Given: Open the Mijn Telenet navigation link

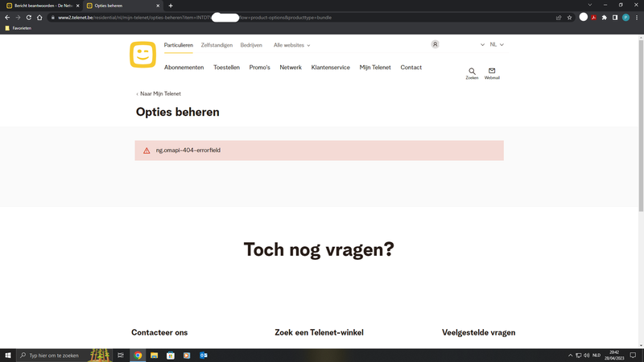Looking at the screenshot, I should click(x=375, y=68).
